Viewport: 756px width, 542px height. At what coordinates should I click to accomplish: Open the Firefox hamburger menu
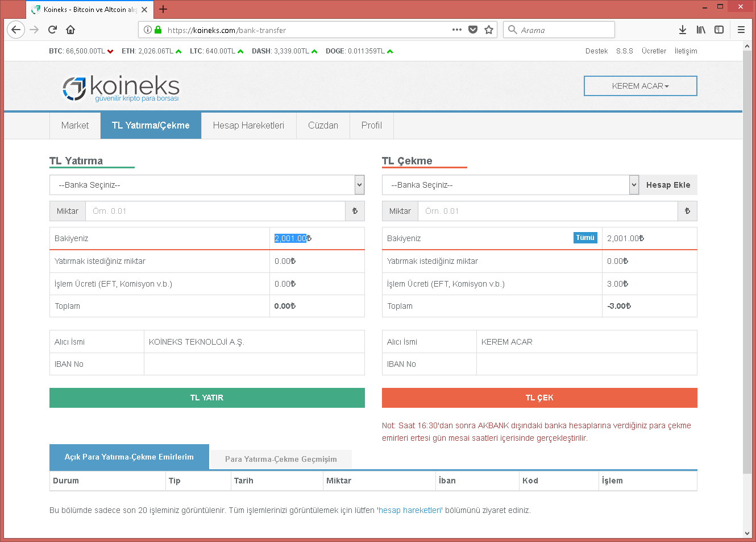coord(741,30)
